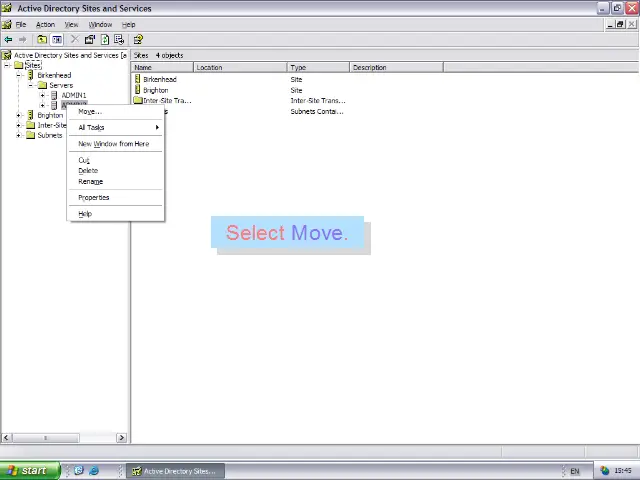Select Rename in the context menu
The height and width of the screenshot is (480, 640).
[x=116, y=182]
